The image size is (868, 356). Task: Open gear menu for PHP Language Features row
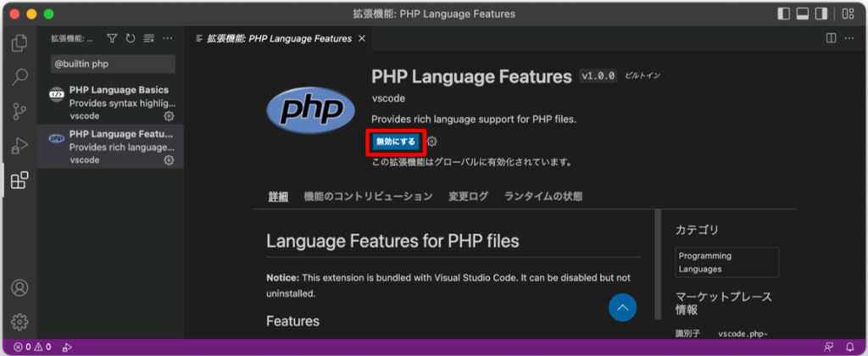coord(169,160)
